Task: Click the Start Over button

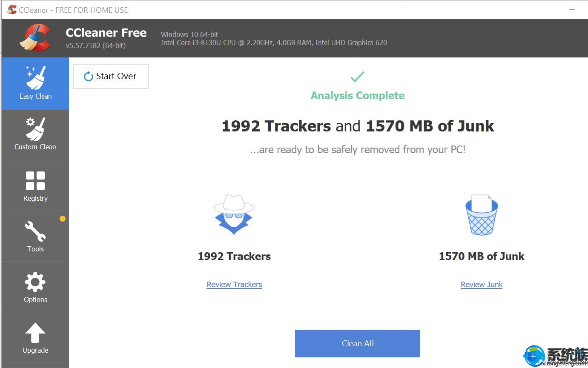Action: point(111,76)
